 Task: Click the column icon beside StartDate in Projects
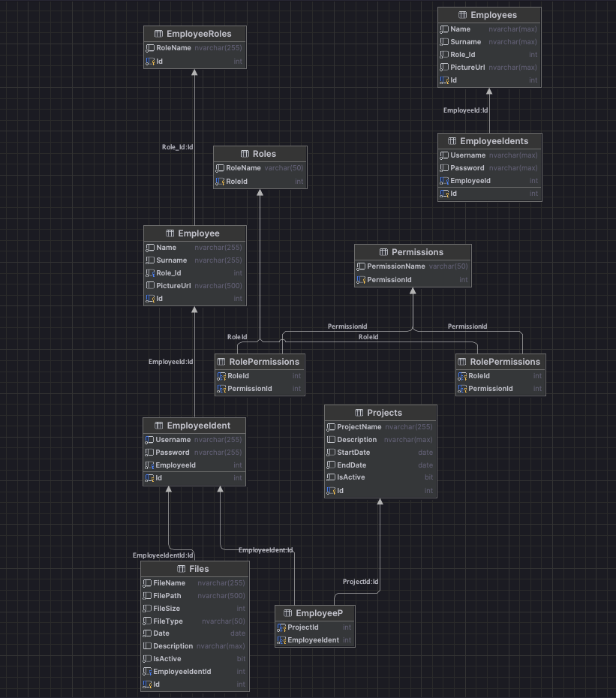pyautogui.click(x=331, y=453)
